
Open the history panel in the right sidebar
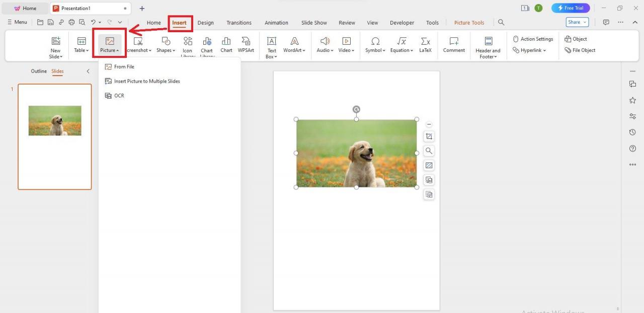click(632, 132)
